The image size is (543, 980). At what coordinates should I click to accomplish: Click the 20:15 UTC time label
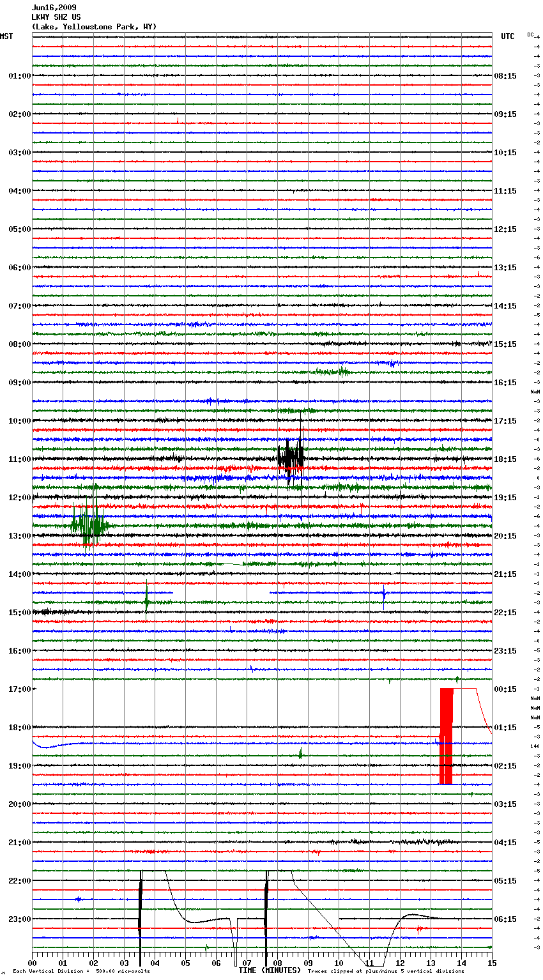pyautogui.click(x=505, y=536)
